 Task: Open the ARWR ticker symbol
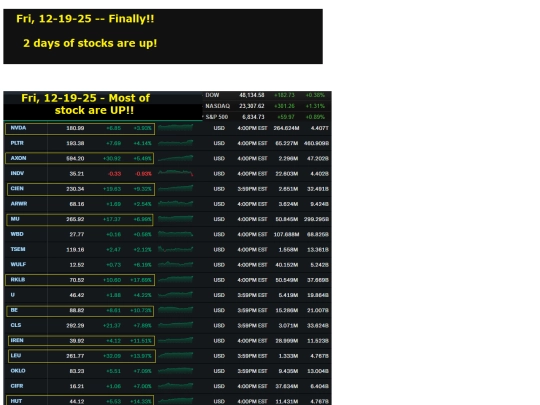click(x=19, y=204)
